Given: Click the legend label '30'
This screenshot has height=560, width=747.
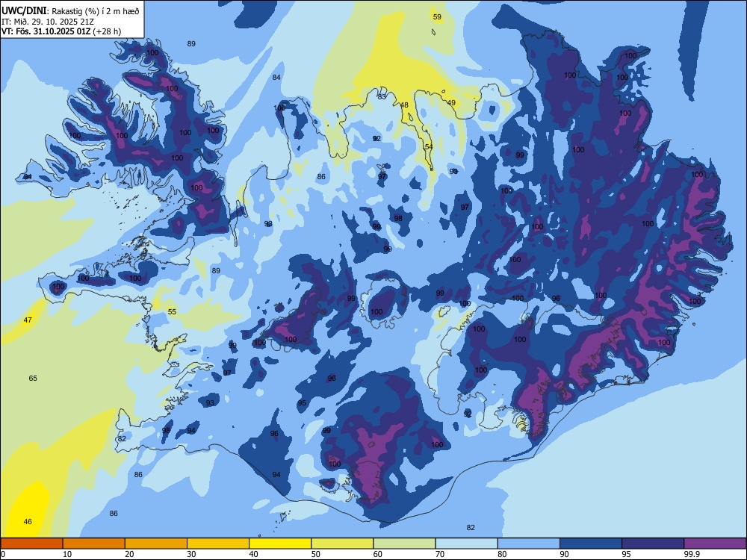Looking at the screenshot, I should (191, 554).
